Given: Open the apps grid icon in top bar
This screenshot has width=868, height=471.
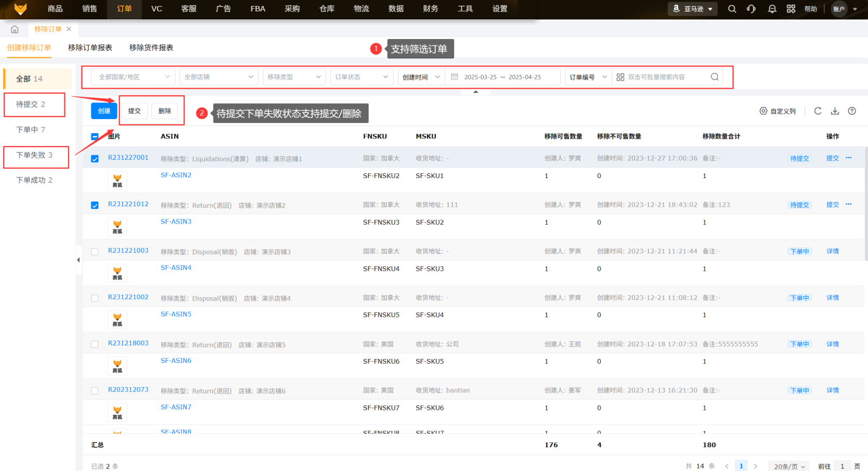Looking at the screenshot, I should coord(791,9).
